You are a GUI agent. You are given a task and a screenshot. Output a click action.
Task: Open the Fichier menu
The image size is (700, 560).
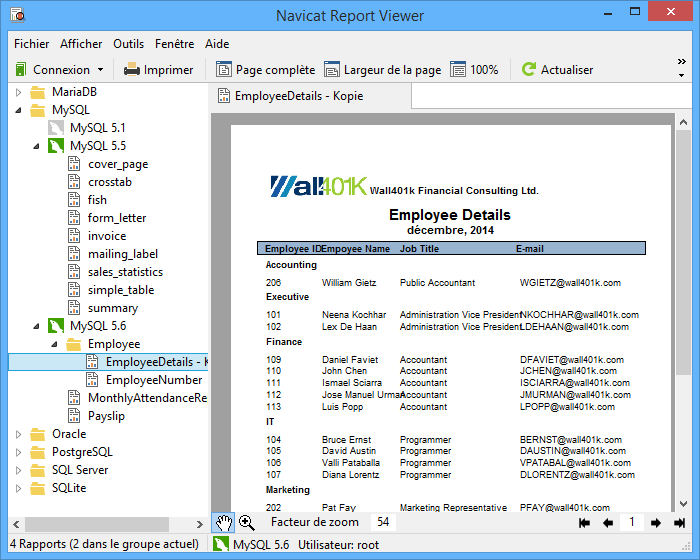tap(32, 44)
